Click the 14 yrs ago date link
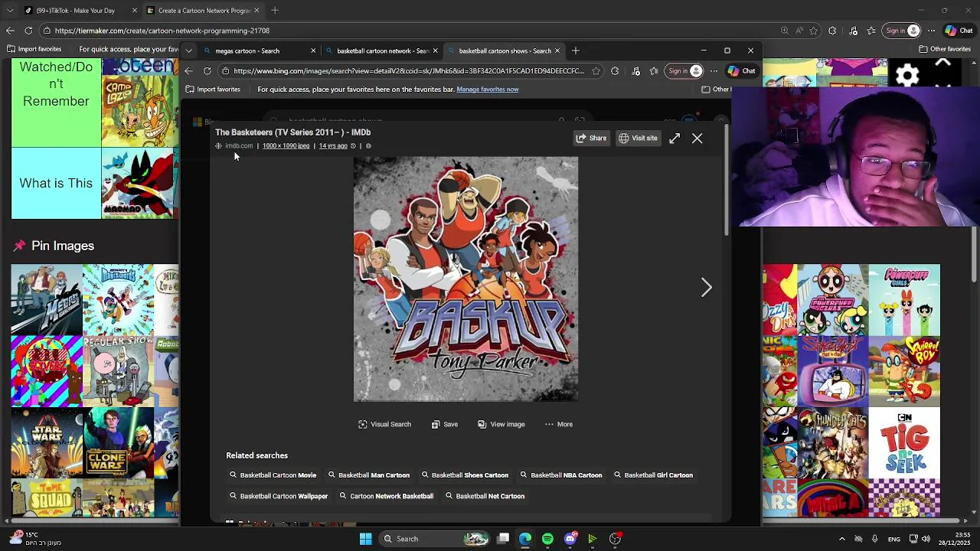The height and width of the screenshot is (551, 980). pyautogui.click(x=333, y=146)
